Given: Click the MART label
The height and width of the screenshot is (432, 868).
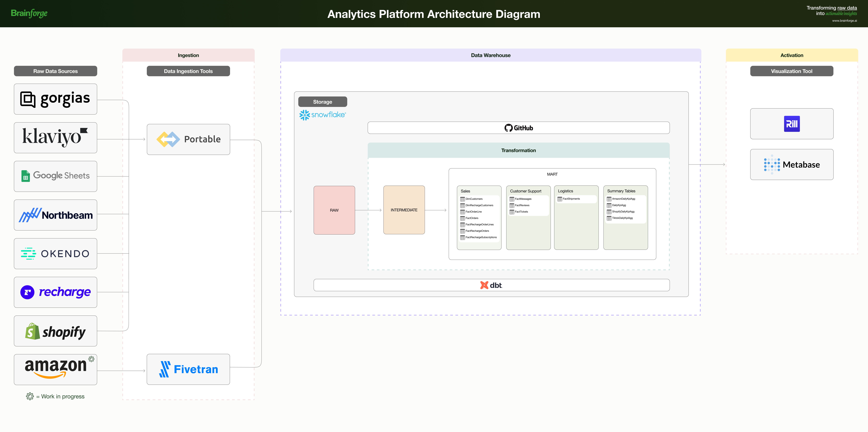Looking at the screenshot, I should (x=552, y=174).
